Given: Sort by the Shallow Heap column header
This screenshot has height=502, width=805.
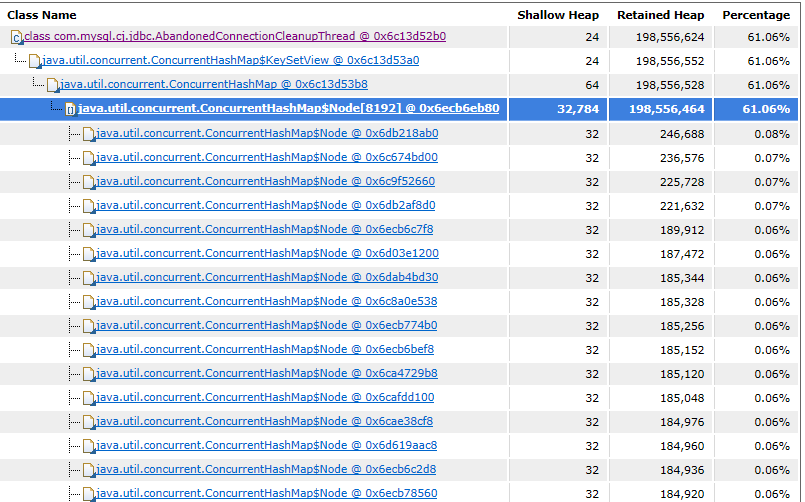Looking at the screenshot, I should click(x=558, y=15).
